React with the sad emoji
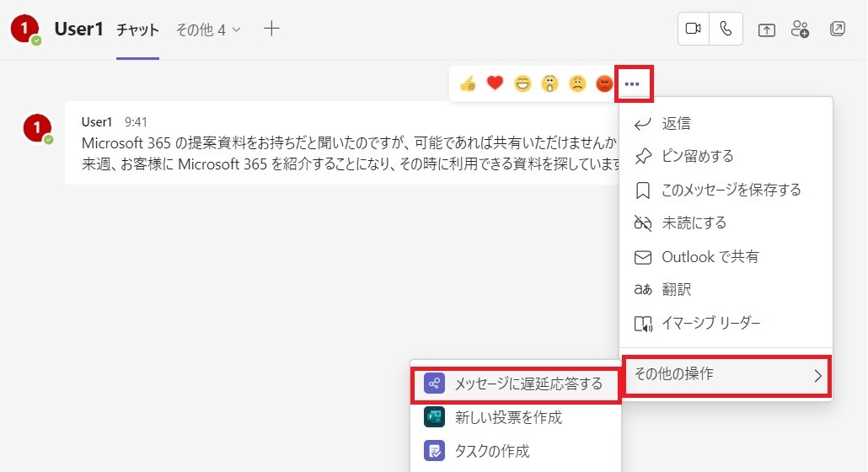The width and height of the screenshot is (868, 472). coord(576,84)
